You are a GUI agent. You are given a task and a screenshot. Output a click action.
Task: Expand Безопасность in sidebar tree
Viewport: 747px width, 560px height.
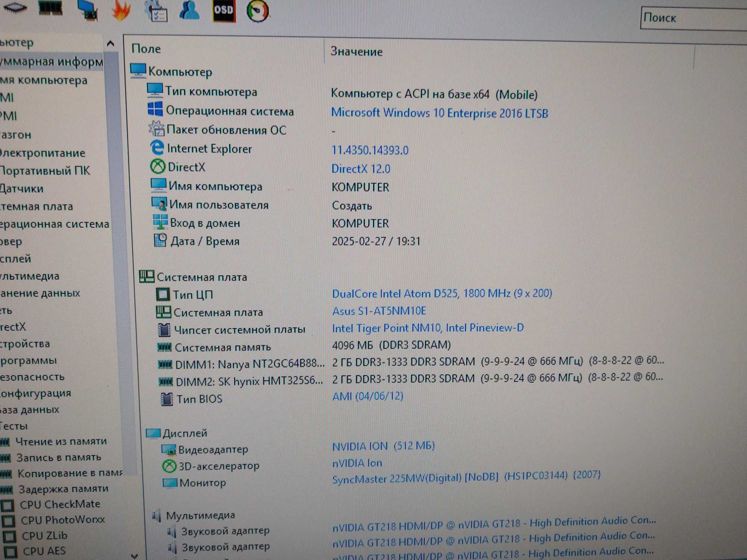[x=32, y=377]
